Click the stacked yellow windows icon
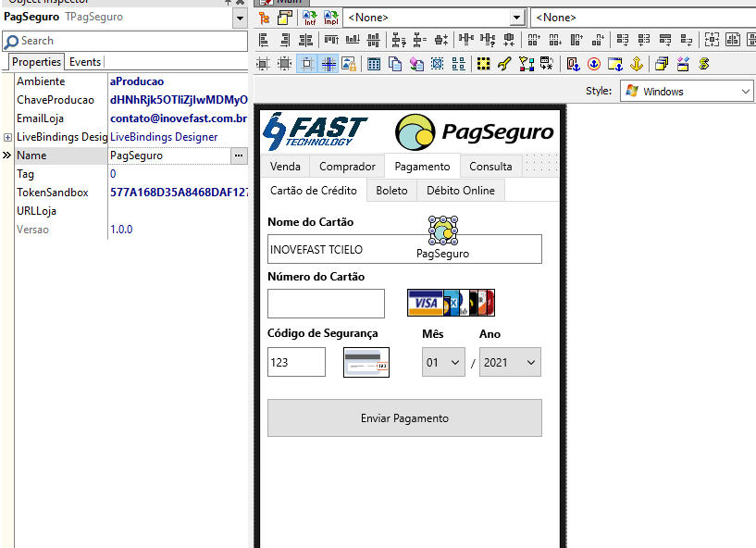756x548 pixels. tap(662, 64)
